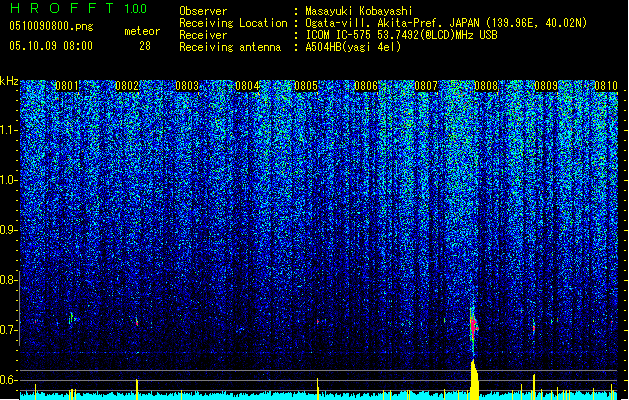629x400 pixels.
Task: Click the date 05.10.09 08:00
Action: [51, 46]
